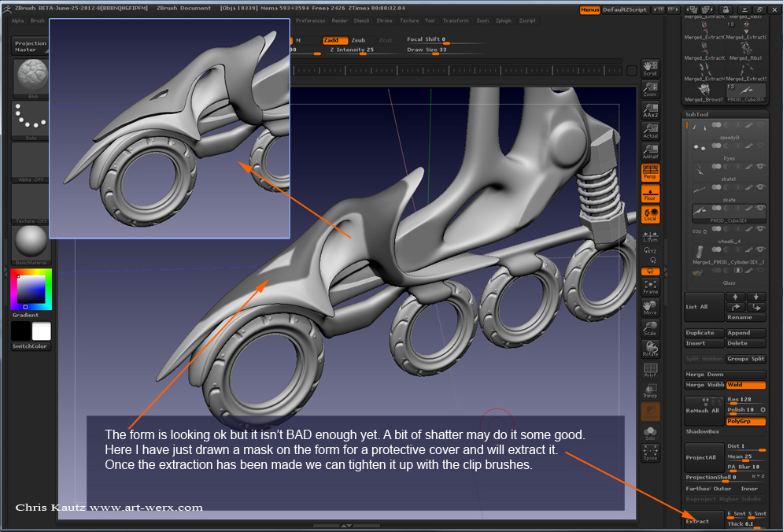This screenshot has height=532, width=783.
Task: Activate the Zoom canvas tool
Action: (x=650, y=90)
